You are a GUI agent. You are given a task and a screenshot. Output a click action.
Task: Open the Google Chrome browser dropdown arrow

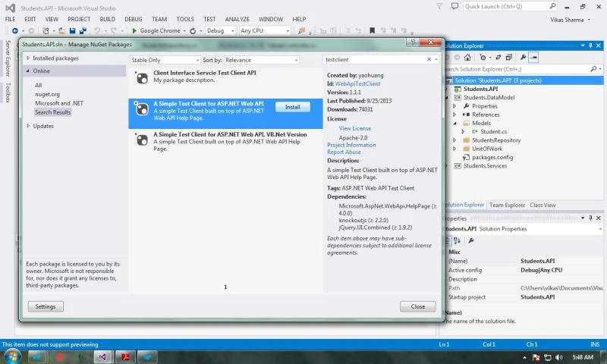[x=184, y=31]
